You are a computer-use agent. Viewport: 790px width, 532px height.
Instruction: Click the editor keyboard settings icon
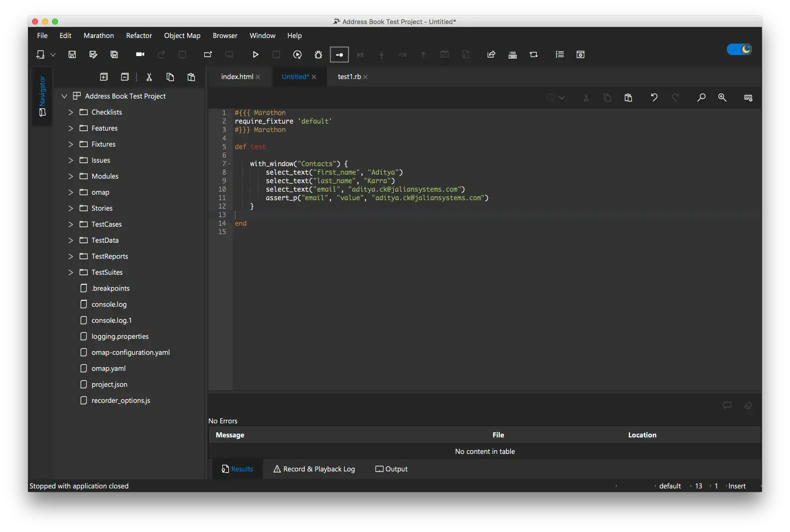click(748, 98)
